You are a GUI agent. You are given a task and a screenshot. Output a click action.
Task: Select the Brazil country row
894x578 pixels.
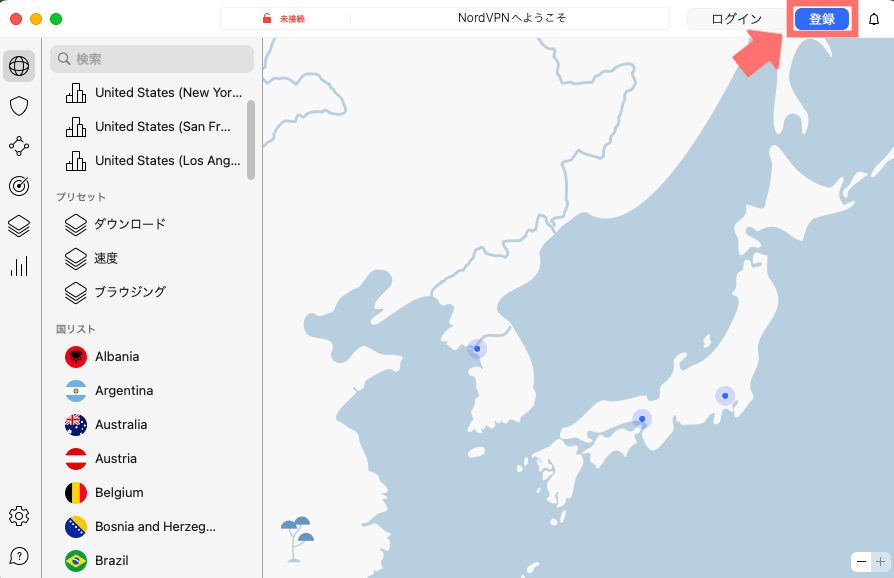coord(152,561)
